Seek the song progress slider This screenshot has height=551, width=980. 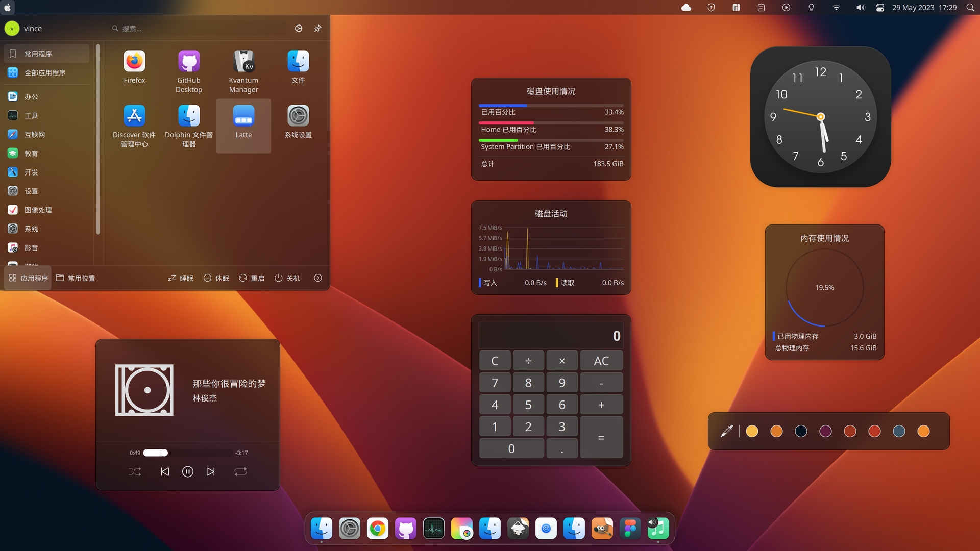pyautogui.click(x=187, y=453)
